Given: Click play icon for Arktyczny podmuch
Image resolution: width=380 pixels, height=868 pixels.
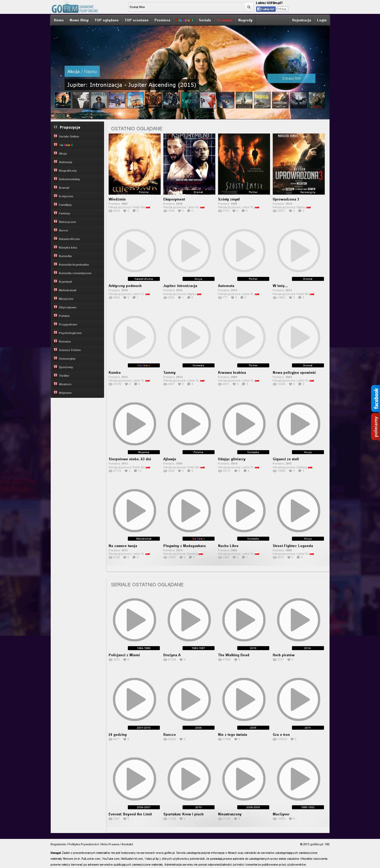Looking at the screenshot, I should pyautogui.click(x=134, y=251).
